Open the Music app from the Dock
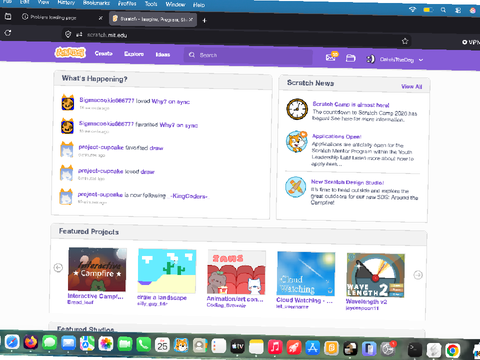This screenshot has height=360, width=480. click(x=275, y=347)
